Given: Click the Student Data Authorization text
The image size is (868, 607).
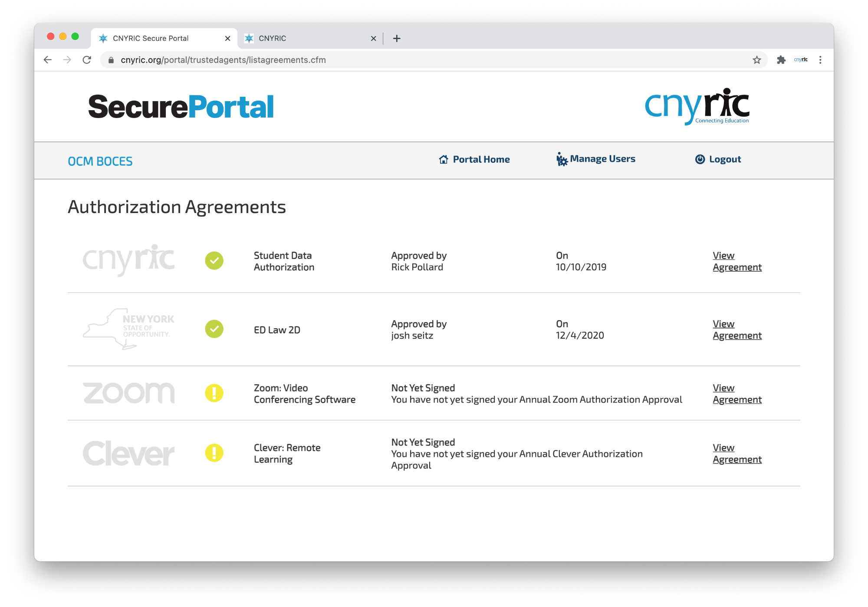Looking at the screenshot, I should pos(284,261).
